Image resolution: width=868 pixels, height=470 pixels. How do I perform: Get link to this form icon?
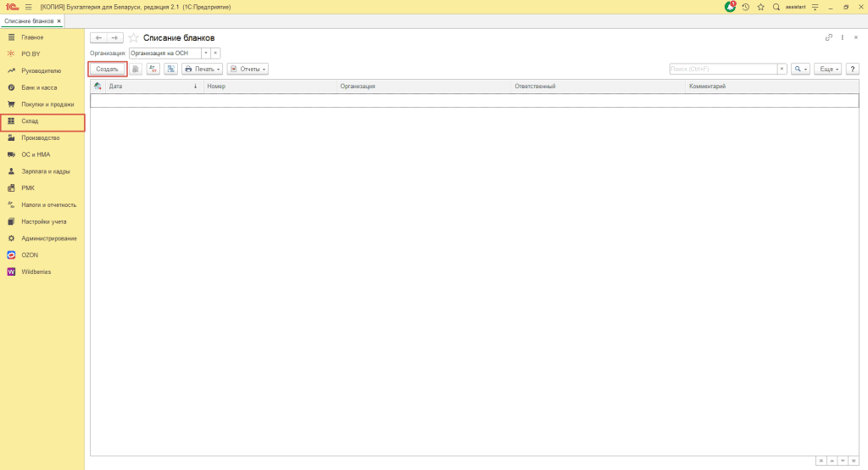coord(829,37)
